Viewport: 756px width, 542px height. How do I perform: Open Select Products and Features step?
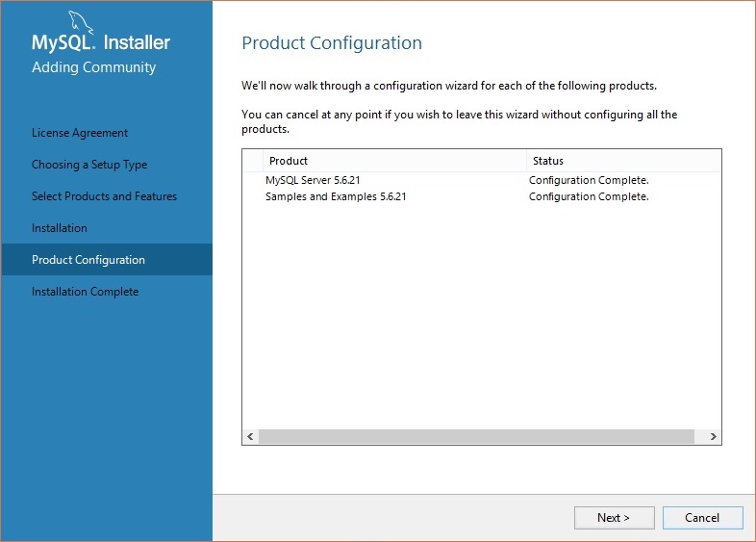coord(104,196)
